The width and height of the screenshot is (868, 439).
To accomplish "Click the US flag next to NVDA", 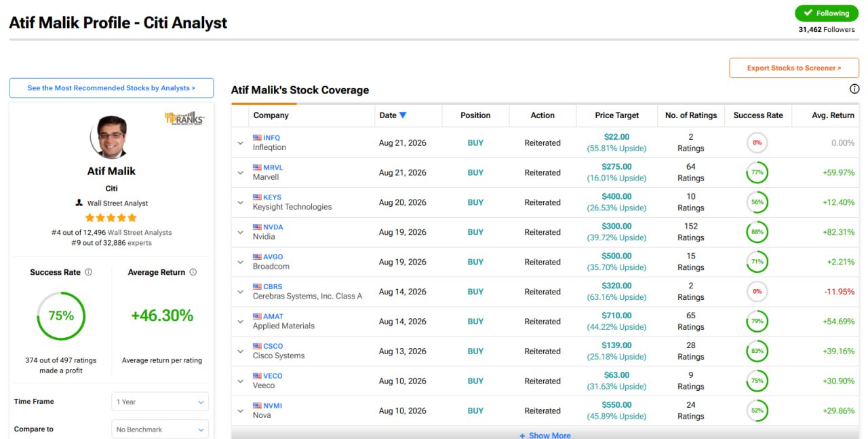I will click(x=257, y=227).
